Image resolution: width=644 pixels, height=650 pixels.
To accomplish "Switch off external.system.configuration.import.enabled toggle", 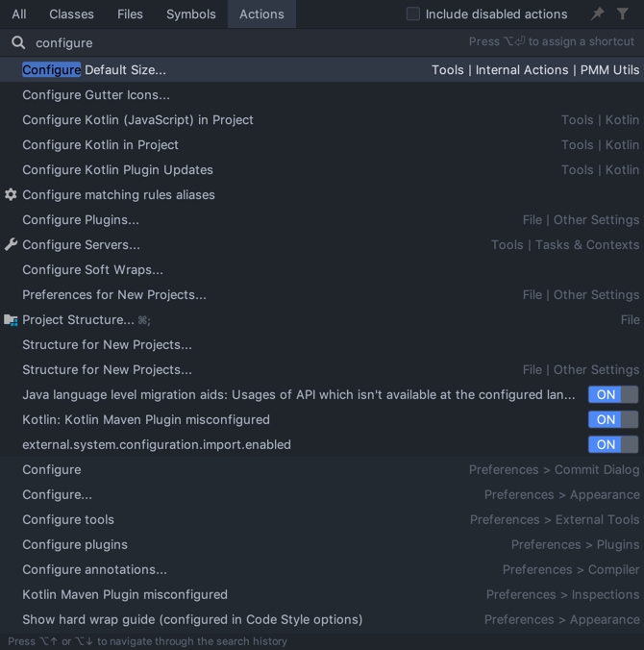I will (612, 444).
